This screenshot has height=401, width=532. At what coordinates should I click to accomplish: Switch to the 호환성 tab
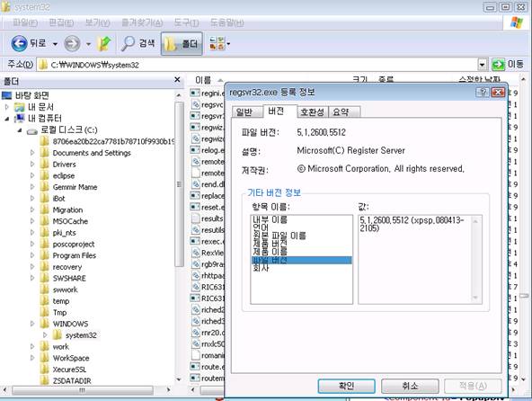click(x=312, y=112)
